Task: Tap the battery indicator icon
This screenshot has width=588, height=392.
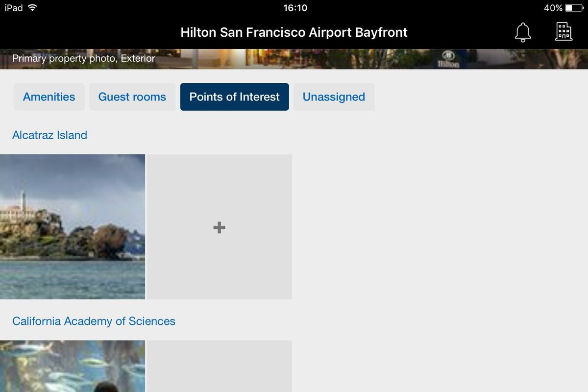Action: pos(575,8)
